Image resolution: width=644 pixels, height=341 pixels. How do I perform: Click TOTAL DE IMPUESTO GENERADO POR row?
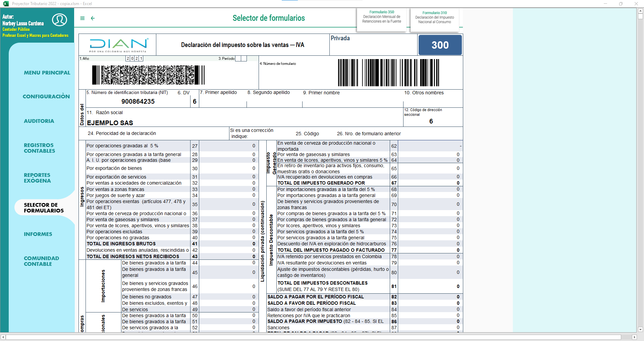point(321,183)
